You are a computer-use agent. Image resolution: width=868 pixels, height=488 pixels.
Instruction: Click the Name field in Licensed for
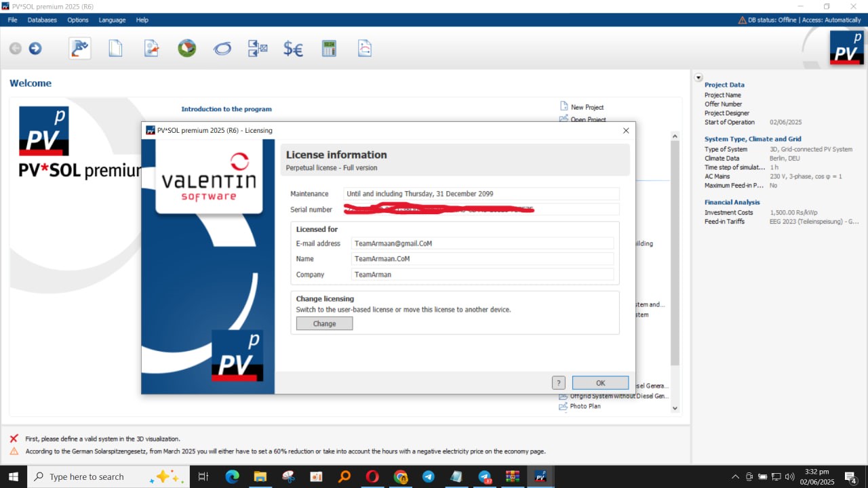pyautogui.click(x=482, y=259)
